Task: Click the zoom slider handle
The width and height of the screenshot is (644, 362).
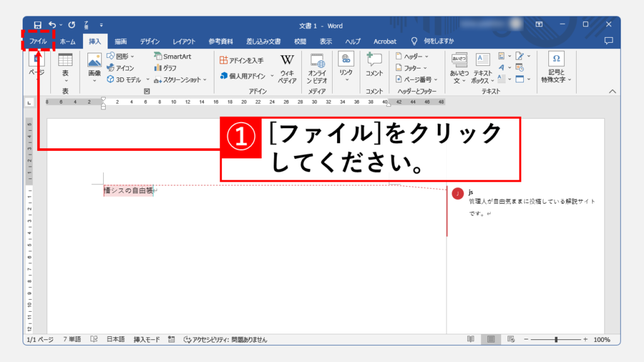Action: (556, 339)
